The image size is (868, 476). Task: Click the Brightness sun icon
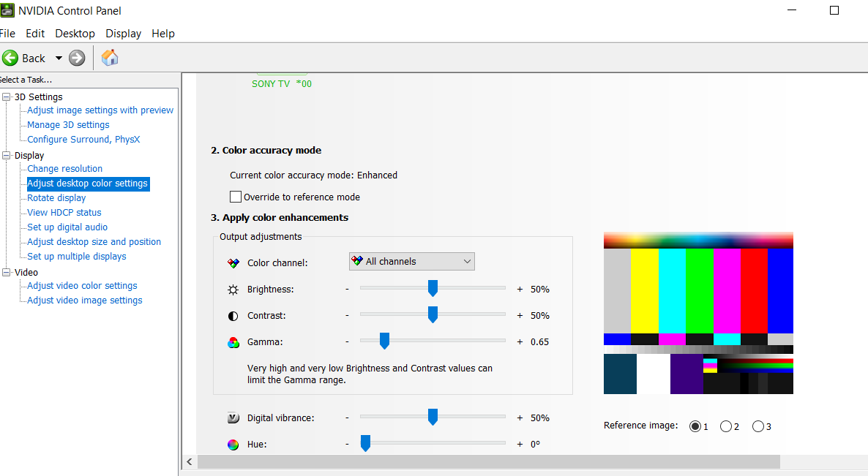[233, 290]
